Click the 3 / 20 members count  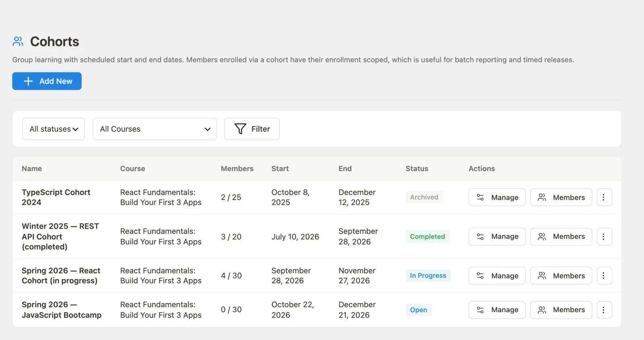(x=231, y=237)
